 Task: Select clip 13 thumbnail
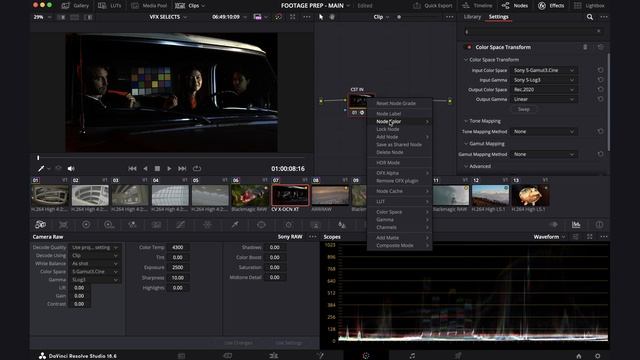[x=530, y=195]
